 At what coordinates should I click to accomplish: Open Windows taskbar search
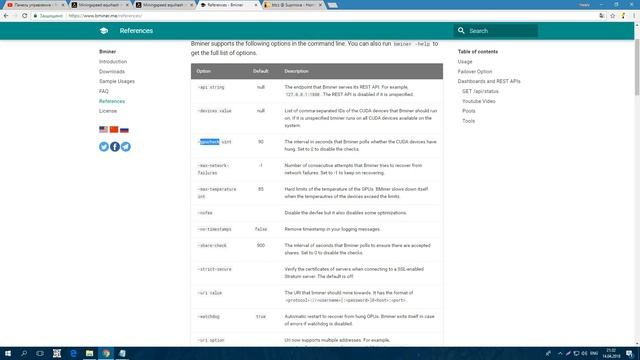coord(24,353)
